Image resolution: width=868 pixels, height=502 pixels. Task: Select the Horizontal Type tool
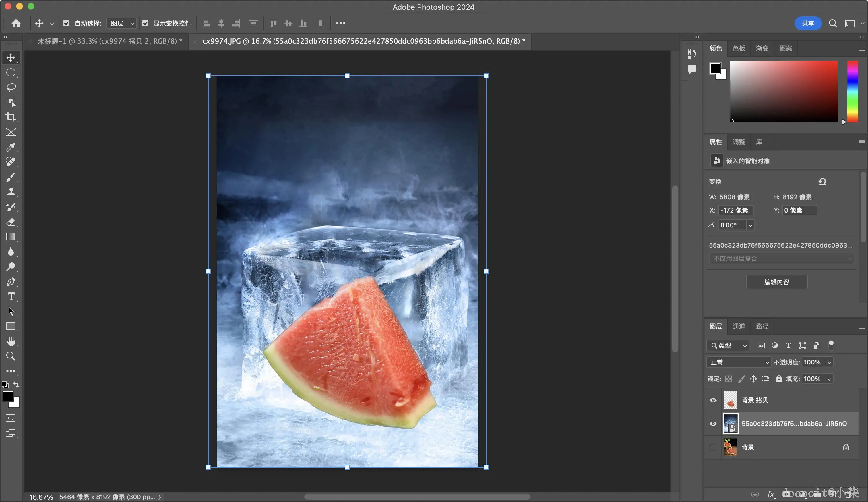pos(11,297)
